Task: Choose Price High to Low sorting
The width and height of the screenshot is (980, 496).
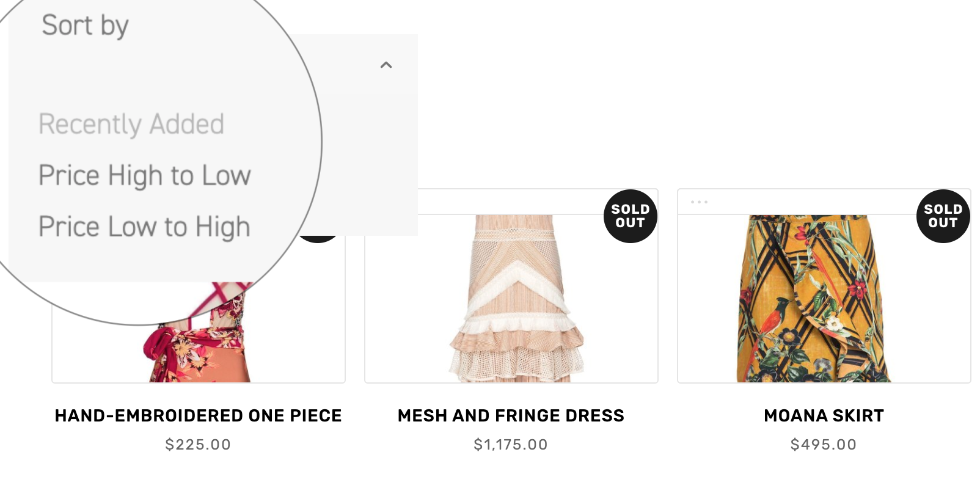Action: pyautogui.click(x=145, y=175)
